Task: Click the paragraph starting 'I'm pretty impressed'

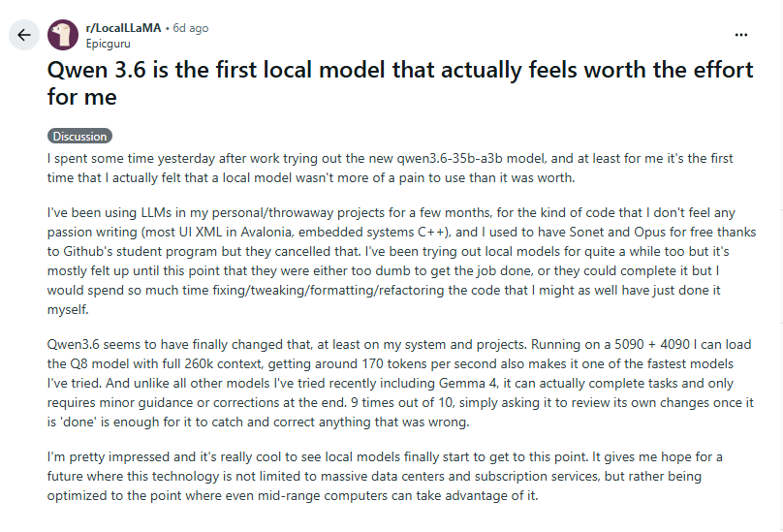Action: point(388,474)
